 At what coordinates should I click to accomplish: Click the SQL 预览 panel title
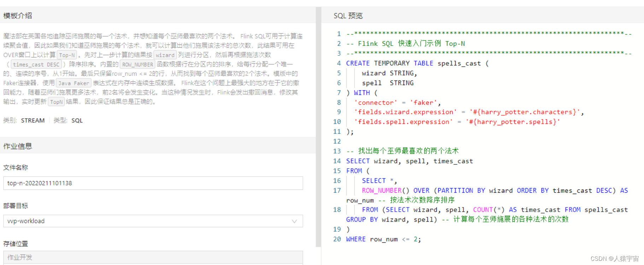[348, 16]
